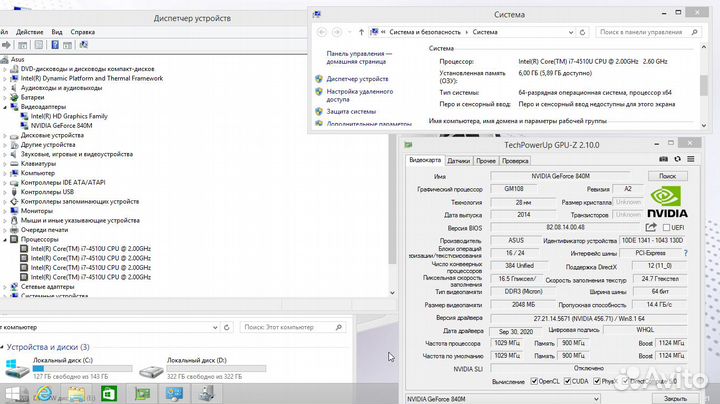
Task: Click the blue help icon in Device Manager toolbar
Action: (x=55, y=45)
